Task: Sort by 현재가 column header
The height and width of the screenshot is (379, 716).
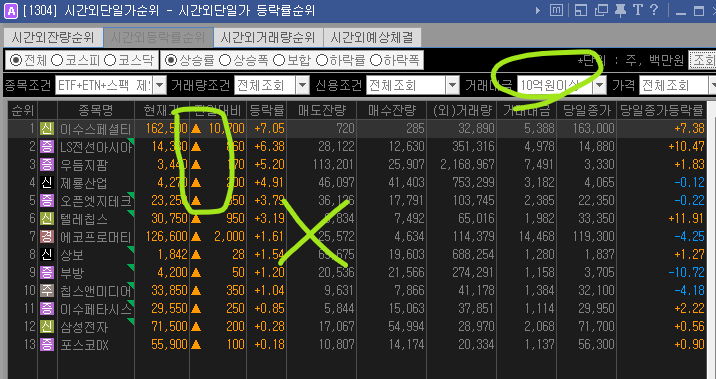Action: pyautogui.click(x=162, y=111)
